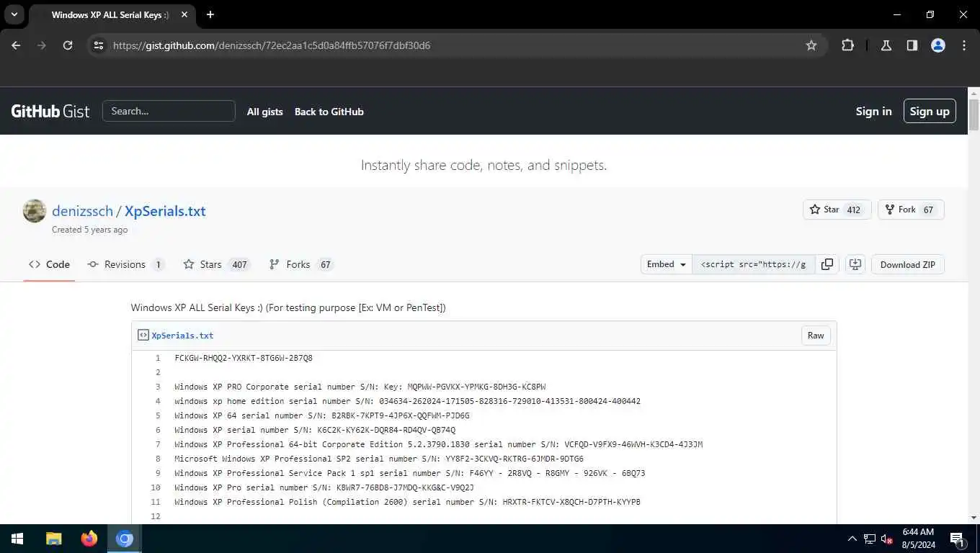The width and height of the screenshot is (980, 553).
Task: Click the page vertical scrollbar thumb
Action: pos(974,115)
